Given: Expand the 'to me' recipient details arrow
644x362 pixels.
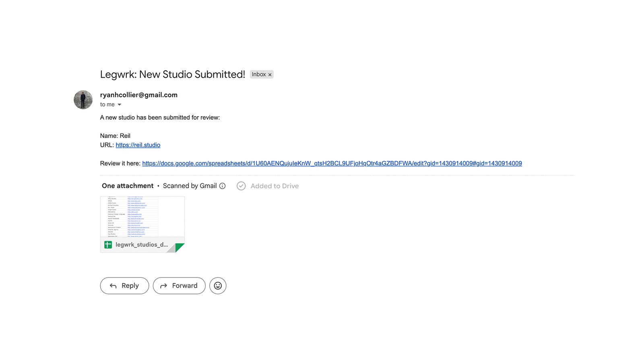Looking at the screenshot, I should pyautogui.click(x=119, y=105).
